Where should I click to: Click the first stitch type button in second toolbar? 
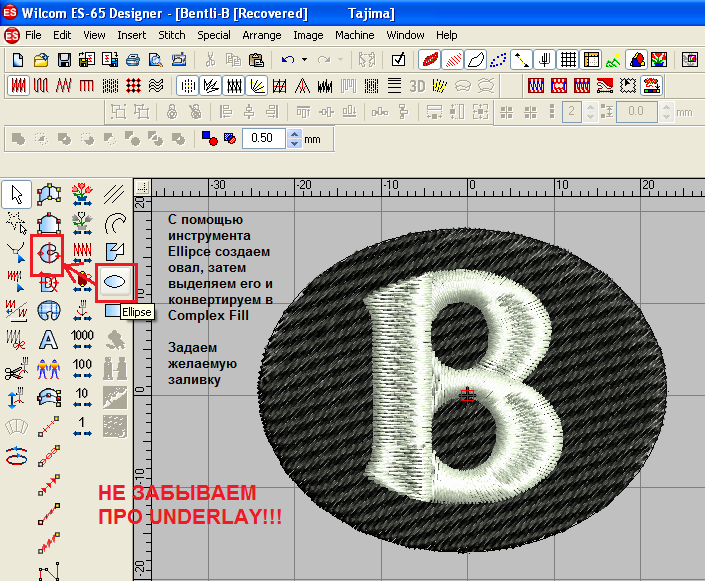[19, 85]
